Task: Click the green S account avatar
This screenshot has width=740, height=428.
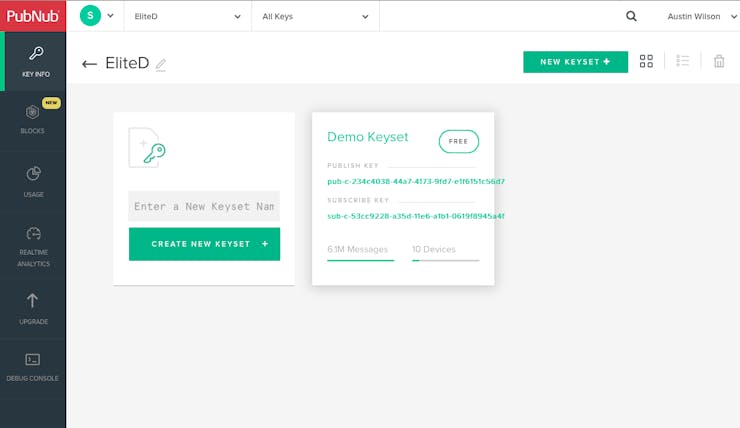Action: (90, 16)
